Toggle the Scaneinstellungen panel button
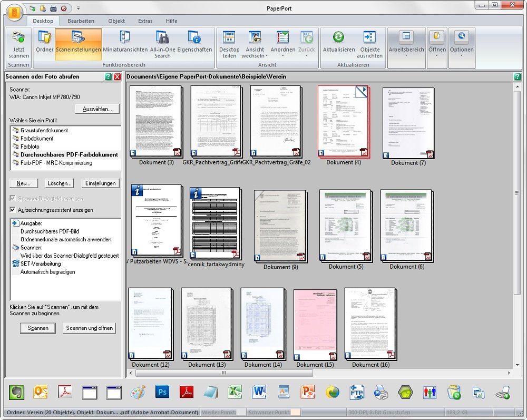 [x=79, y=44]
